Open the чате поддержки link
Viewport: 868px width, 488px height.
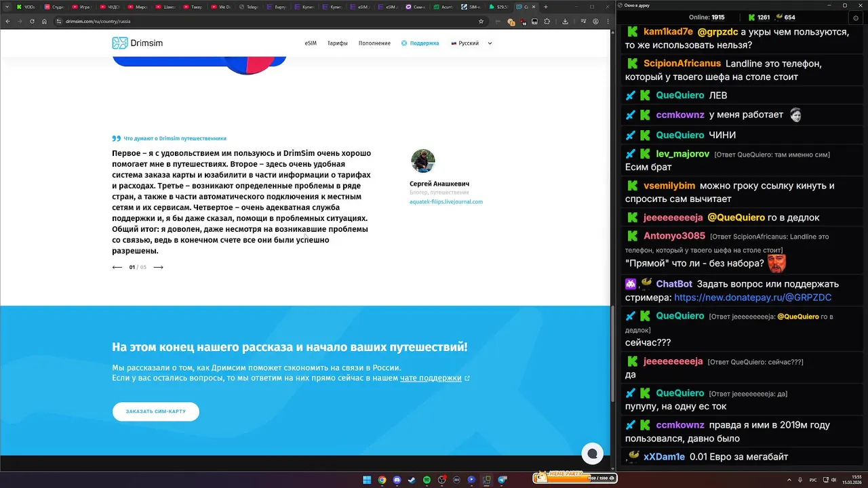coord(431,378)
